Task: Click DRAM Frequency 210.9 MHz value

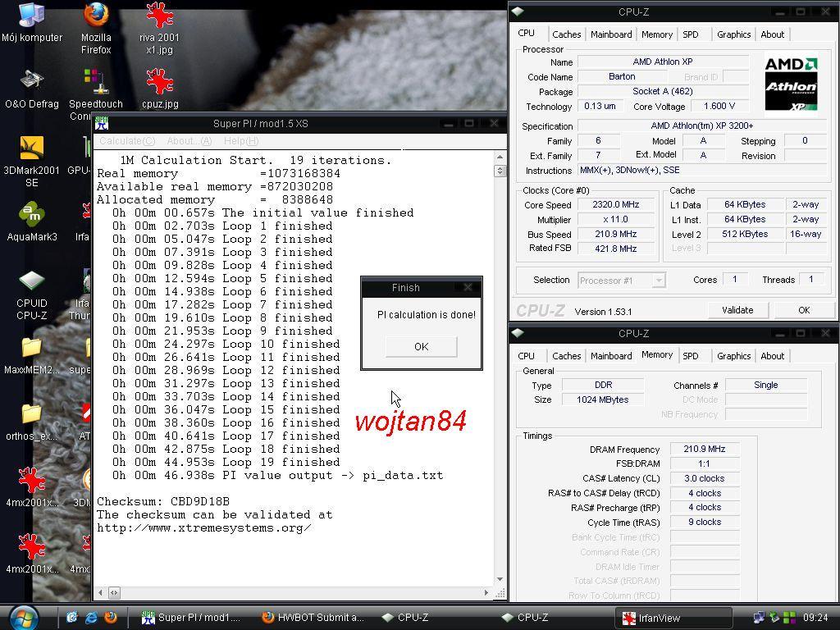Action: [705, 449]
